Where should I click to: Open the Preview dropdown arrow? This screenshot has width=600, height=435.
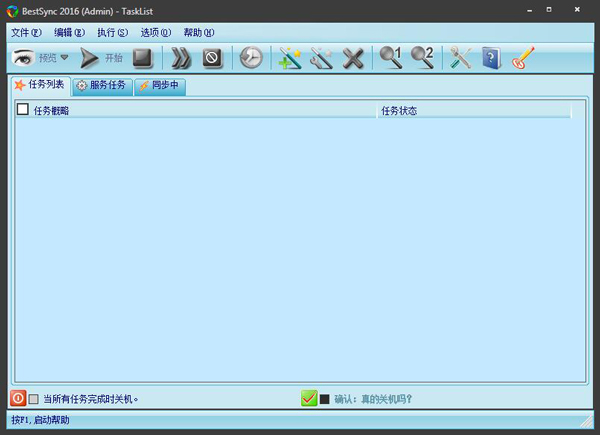[64, 57]
